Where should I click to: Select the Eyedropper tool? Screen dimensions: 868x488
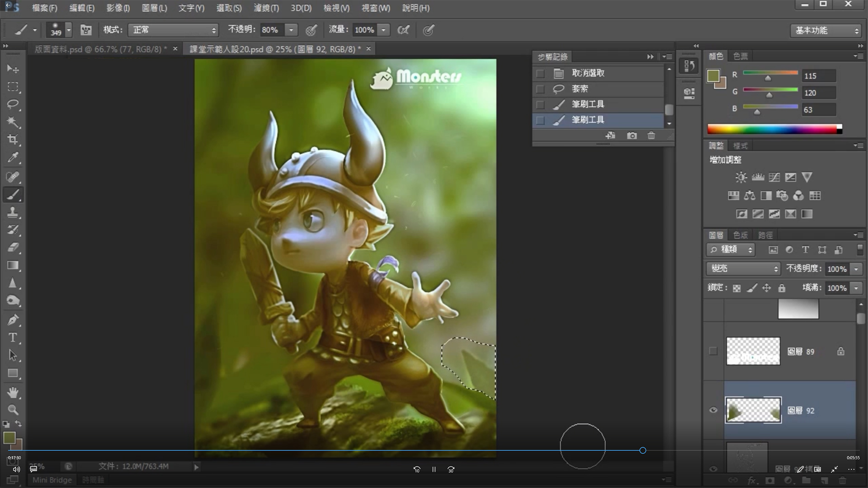pyautogui.click(x=13, y=158)
